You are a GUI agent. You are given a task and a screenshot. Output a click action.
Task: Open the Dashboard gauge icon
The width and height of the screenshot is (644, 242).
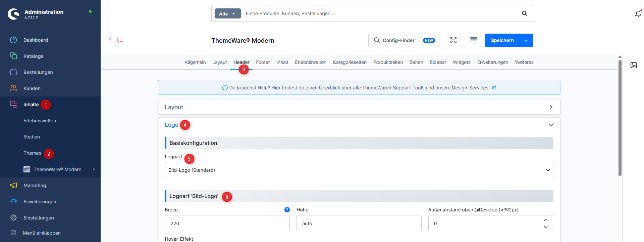[13, 40]
